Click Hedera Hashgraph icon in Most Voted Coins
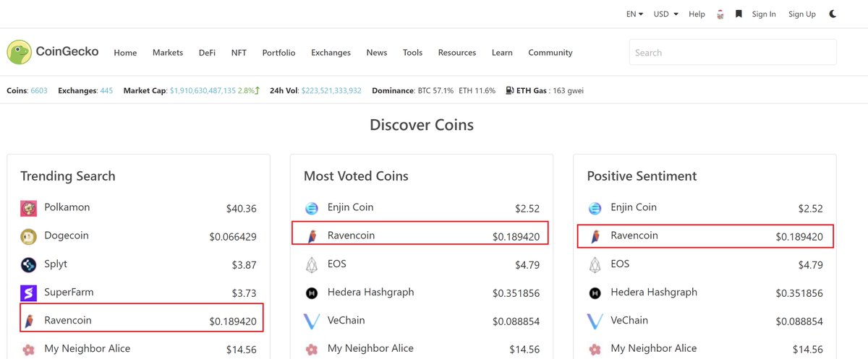868x359 pixels. [312, 293]
